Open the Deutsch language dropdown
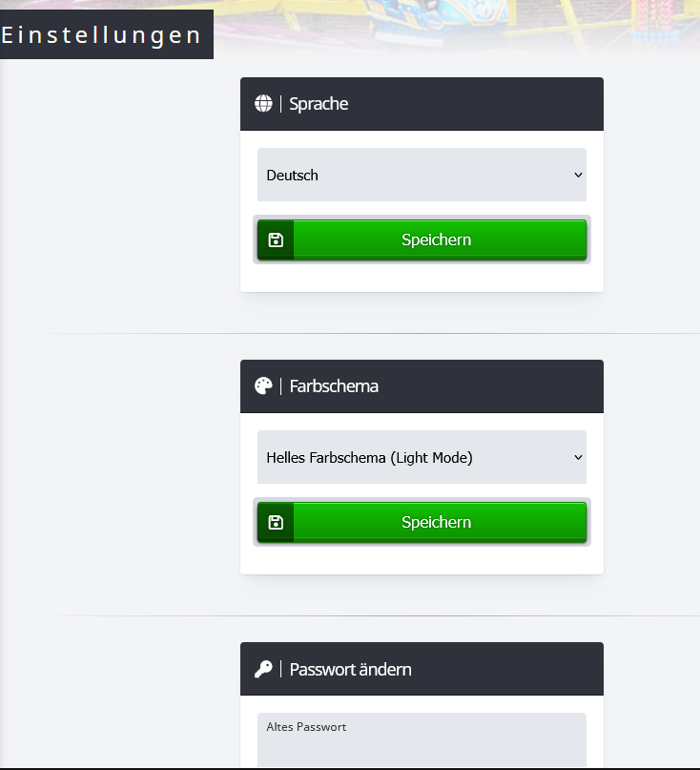700x770 pixels. coord(422,175)
